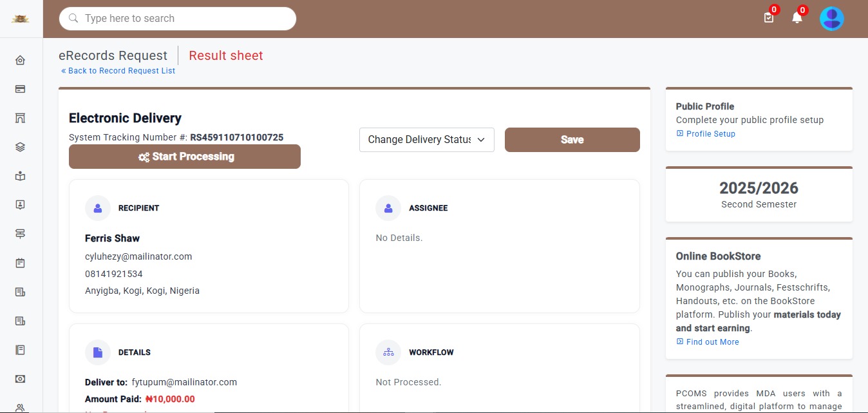Click the calendar icon in sidebar

pos(20,263)
